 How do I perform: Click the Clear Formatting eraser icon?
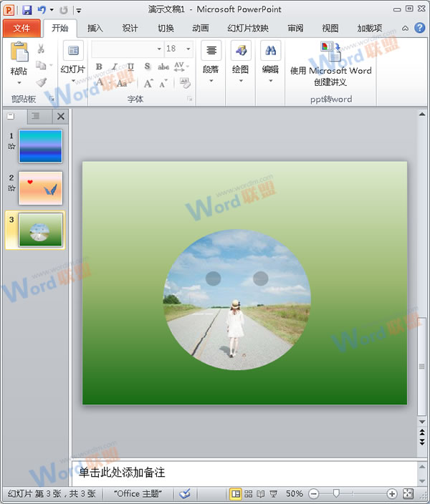coord(185,83)
